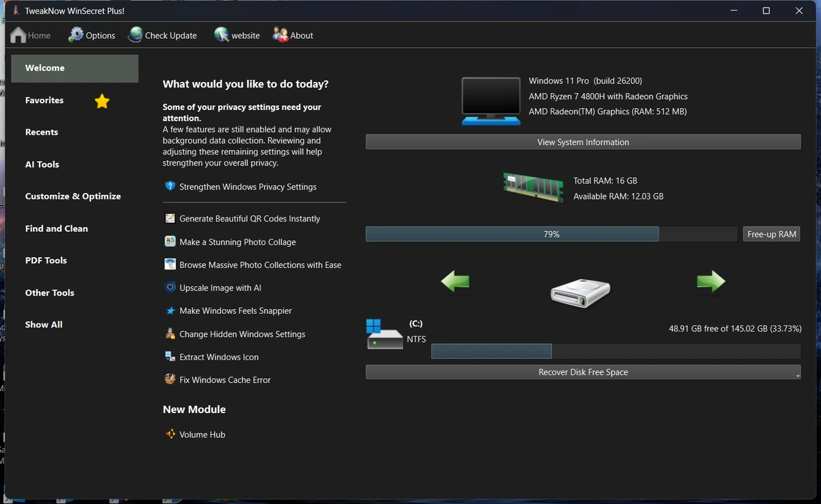This screenshot has height=504, width=821.
Task: Click the RAM memory stick icon
Action: tap(534, 187)
